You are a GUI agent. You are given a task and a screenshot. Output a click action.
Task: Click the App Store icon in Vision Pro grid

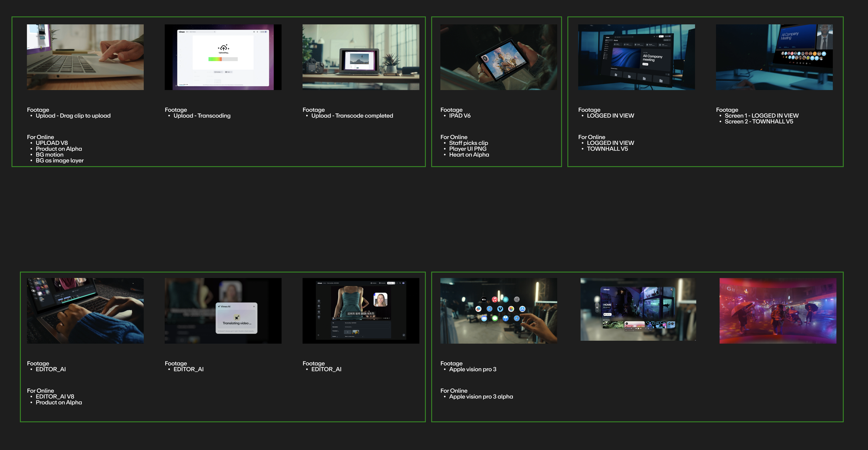coord(523,309)
